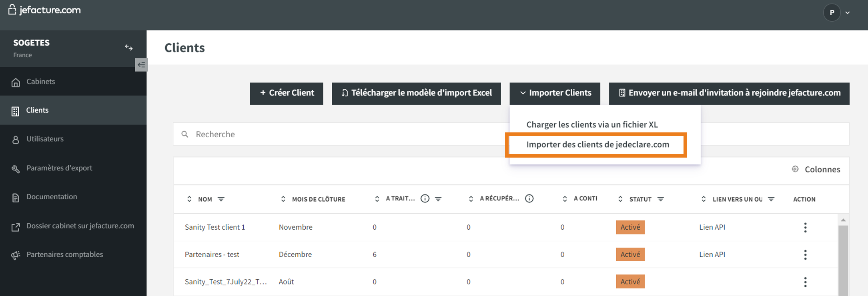
Task: Toggle the Importer Clients dropdown
Action: click(x=555, y=93)
